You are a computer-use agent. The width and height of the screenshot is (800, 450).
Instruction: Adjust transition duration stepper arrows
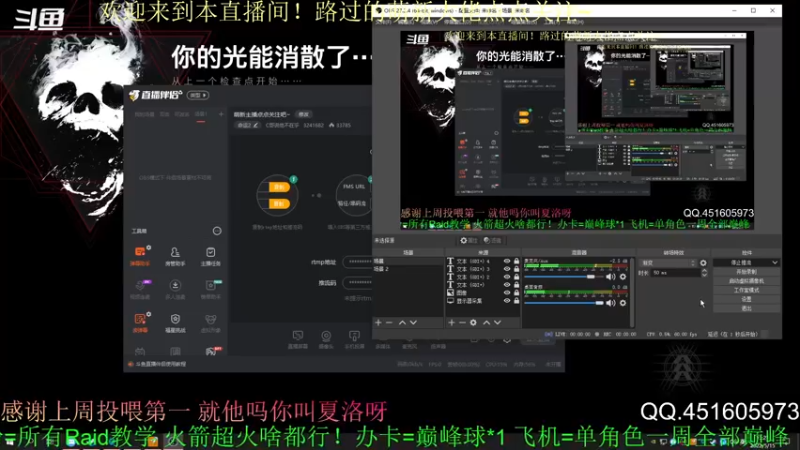(704, 273)
